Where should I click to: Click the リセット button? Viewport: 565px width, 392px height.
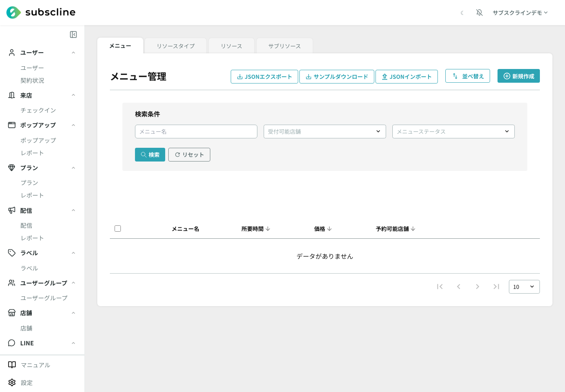coord(189,155)
